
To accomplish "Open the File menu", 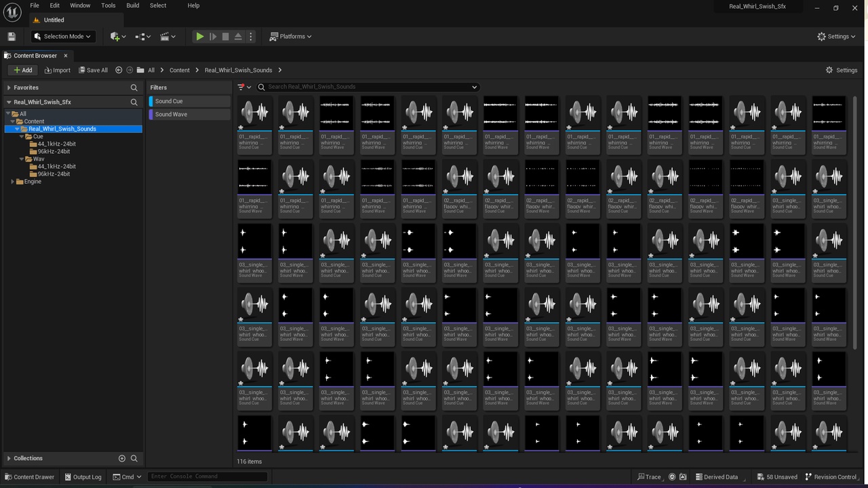I will (35, 5).
